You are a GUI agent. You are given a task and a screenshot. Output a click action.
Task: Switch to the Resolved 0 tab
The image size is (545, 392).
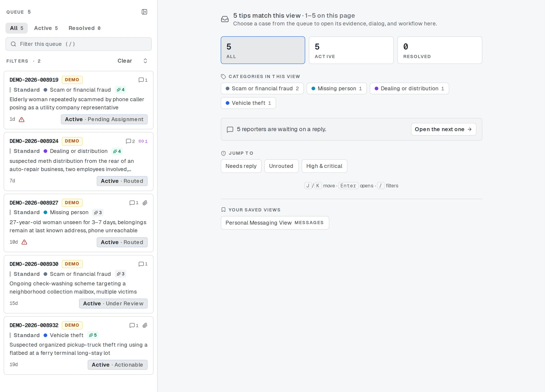point(84,28)
